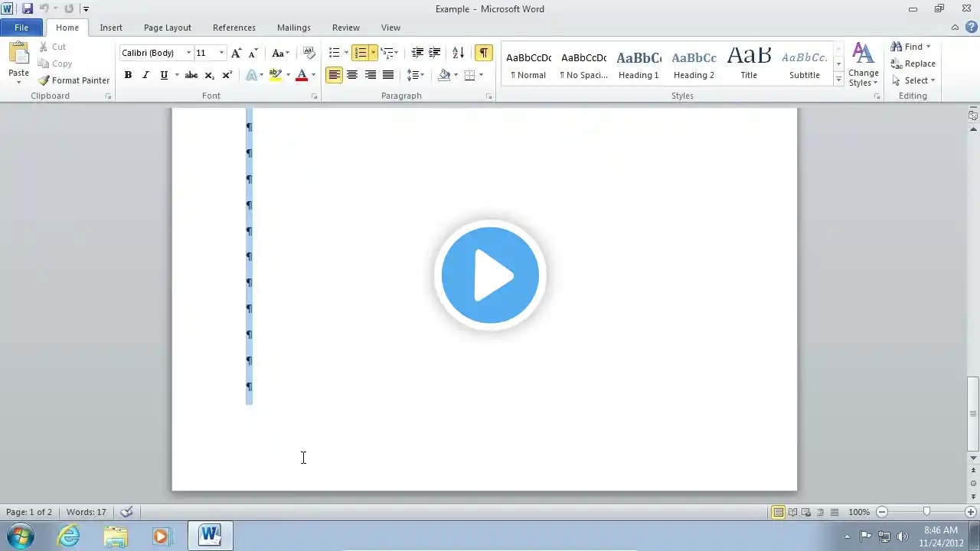The height and width of the screenshot is (551, 980).
Task: Expand the Change Styles menu
Action: (x=864, y=64)
